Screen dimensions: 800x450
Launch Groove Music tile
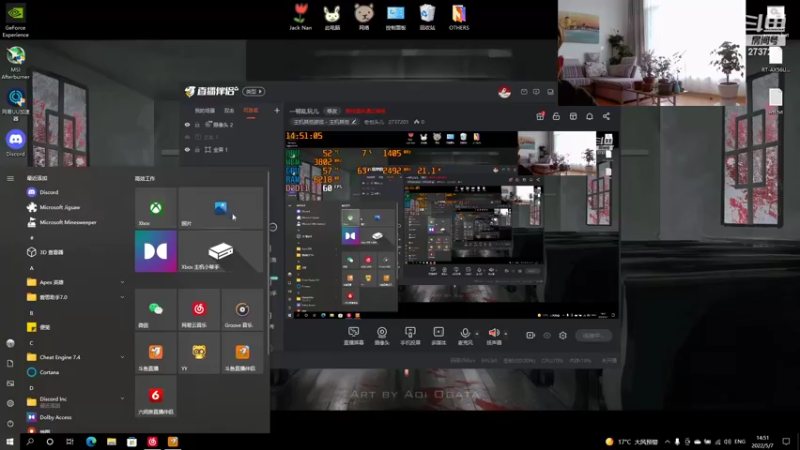click(242, 309)
